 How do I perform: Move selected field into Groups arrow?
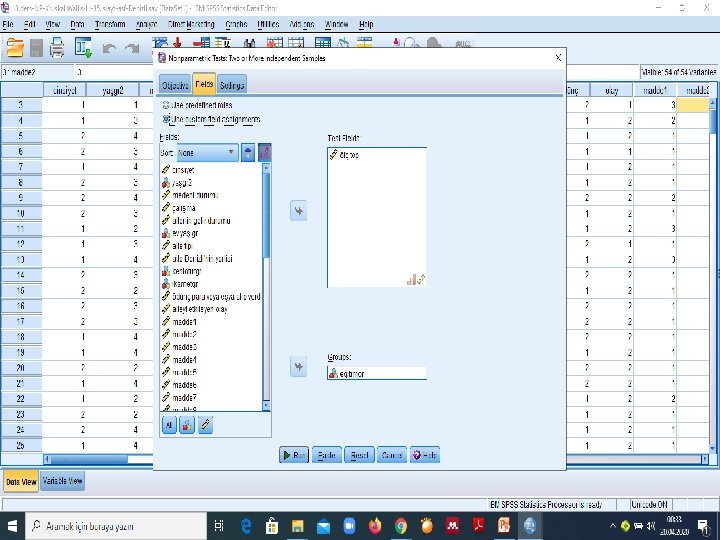298,367
